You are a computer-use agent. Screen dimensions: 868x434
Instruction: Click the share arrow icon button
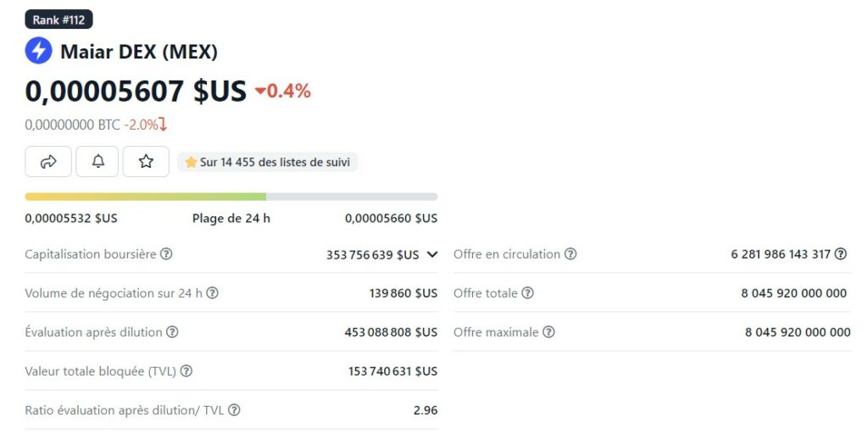coord(48,161)
